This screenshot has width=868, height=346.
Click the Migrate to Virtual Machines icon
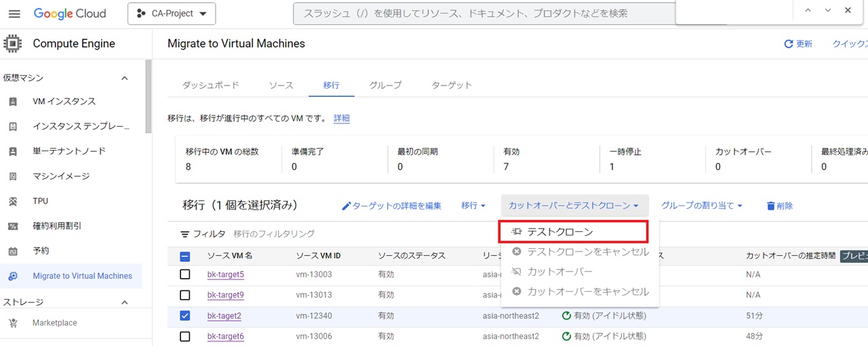pos(12,276)
